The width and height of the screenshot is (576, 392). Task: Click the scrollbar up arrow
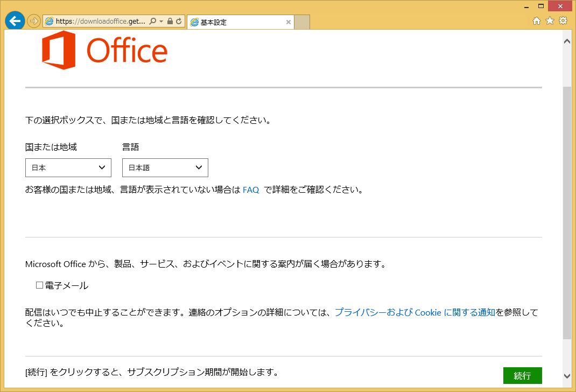(x=567, y=41)
